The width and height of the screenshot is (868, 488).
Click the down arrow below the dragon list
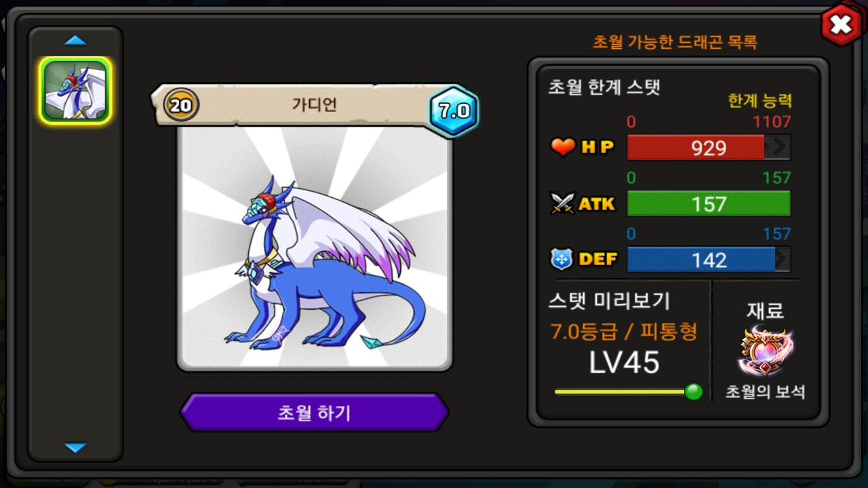[x=75, y=447]
